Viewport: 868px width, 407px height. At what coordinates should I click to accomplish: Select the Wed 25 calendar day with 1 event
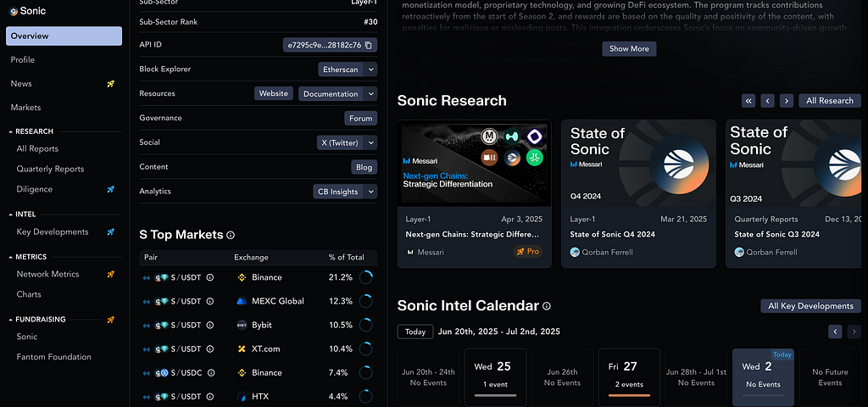(495, 377)
